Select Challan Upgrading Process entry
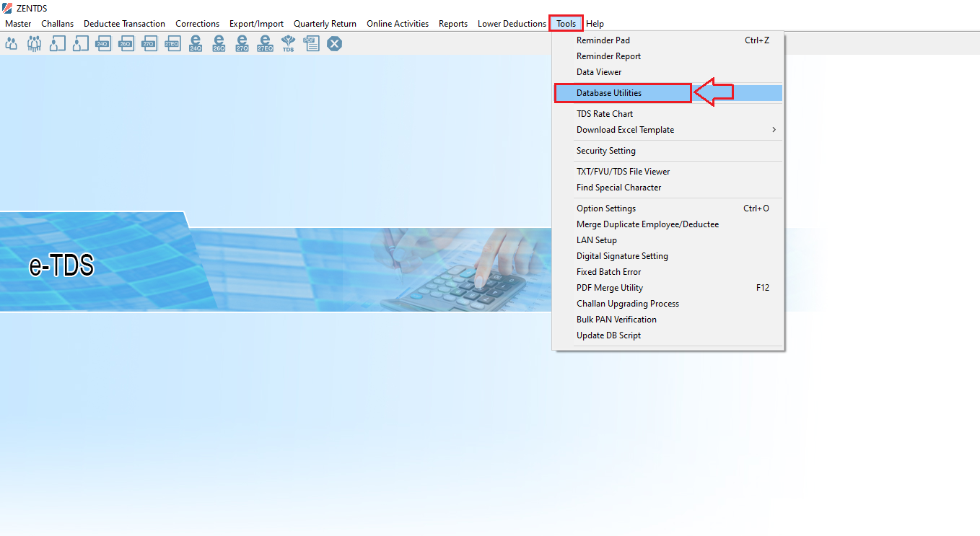The height and width of the screenshot is (536, 980). tap(668, 304)
